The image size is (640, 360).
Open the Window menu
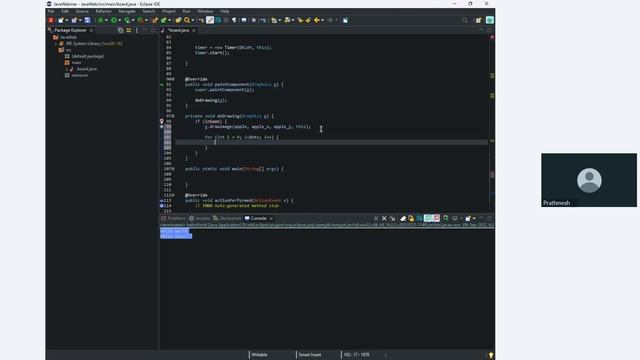click(x=205, y=11)
